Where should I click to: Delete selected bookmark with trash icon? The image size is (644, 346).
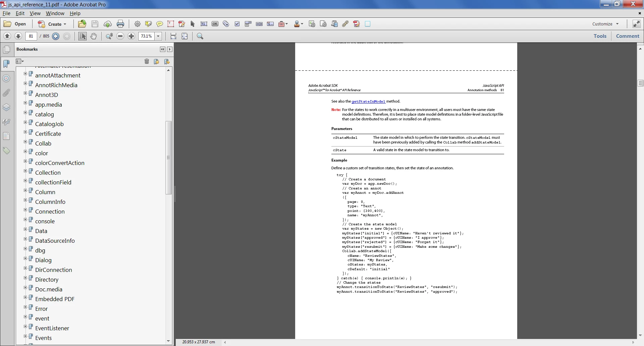[147, 61]
